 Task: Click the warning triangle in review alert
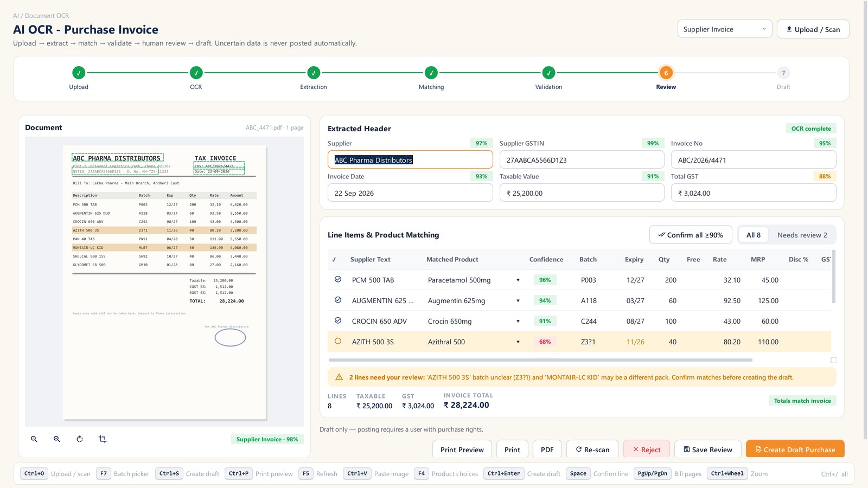pos(339,377)
